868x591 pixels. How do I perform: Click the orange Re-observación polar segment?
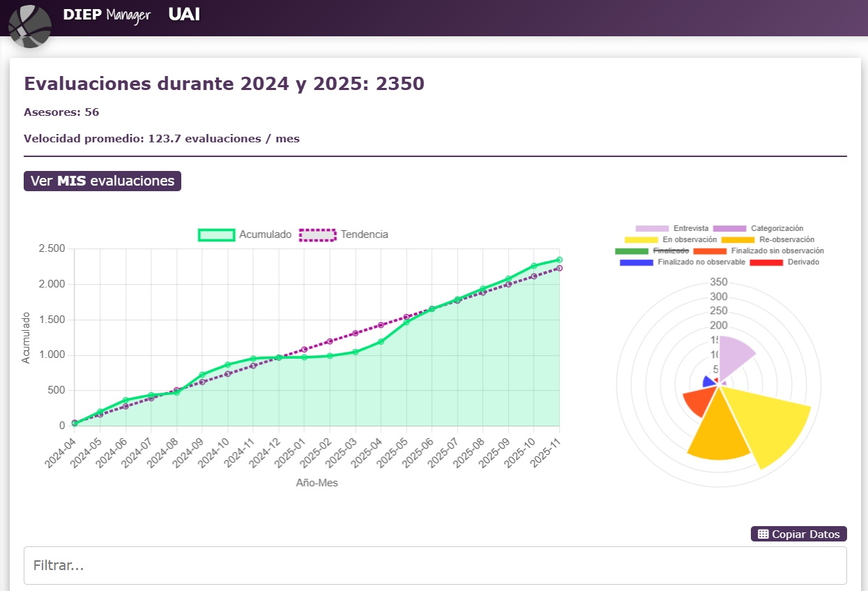[x=718, y=433]
